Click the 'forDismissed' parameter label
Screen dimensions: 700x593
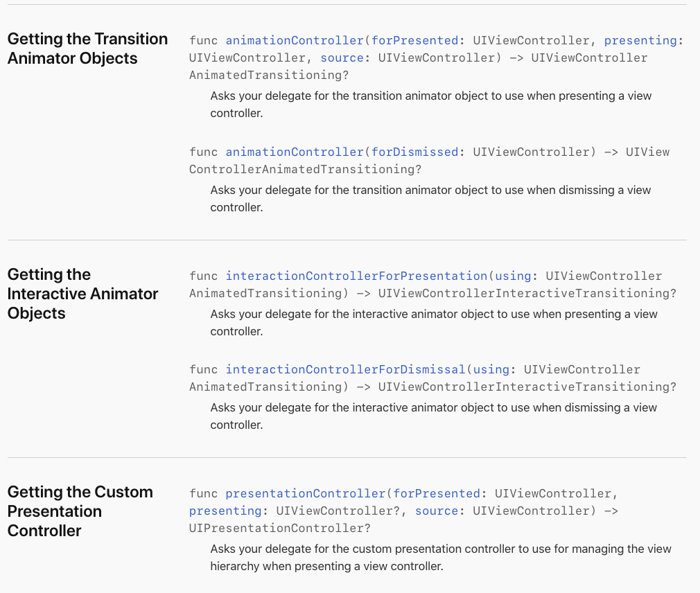(414, 152)
